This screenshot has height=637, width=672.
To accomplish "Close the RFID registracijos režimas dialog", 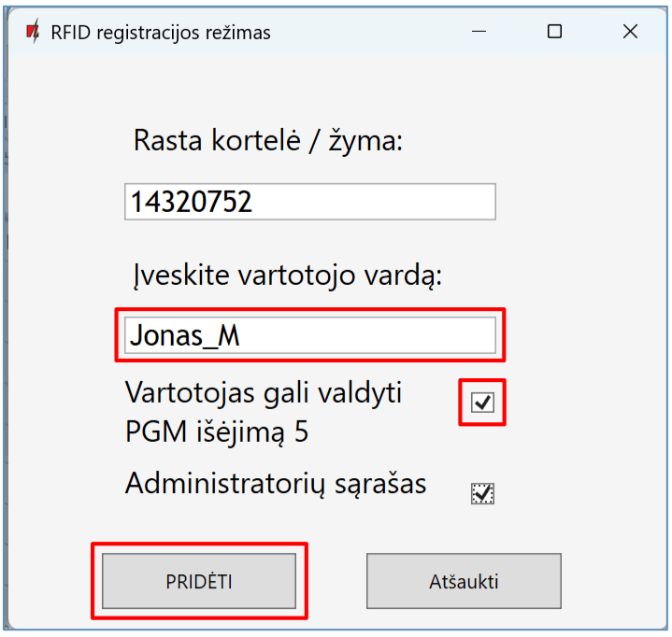I will 630,32.
